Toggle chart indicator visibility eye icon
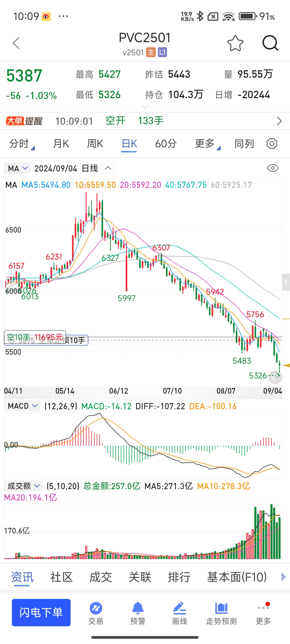290x644 pixels. click(273, 168)
